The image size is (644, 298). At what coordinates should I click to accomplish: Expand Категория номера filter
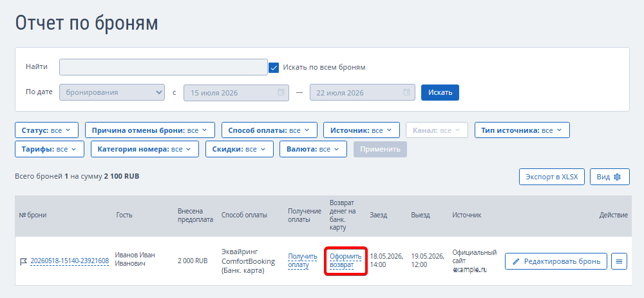145,149
